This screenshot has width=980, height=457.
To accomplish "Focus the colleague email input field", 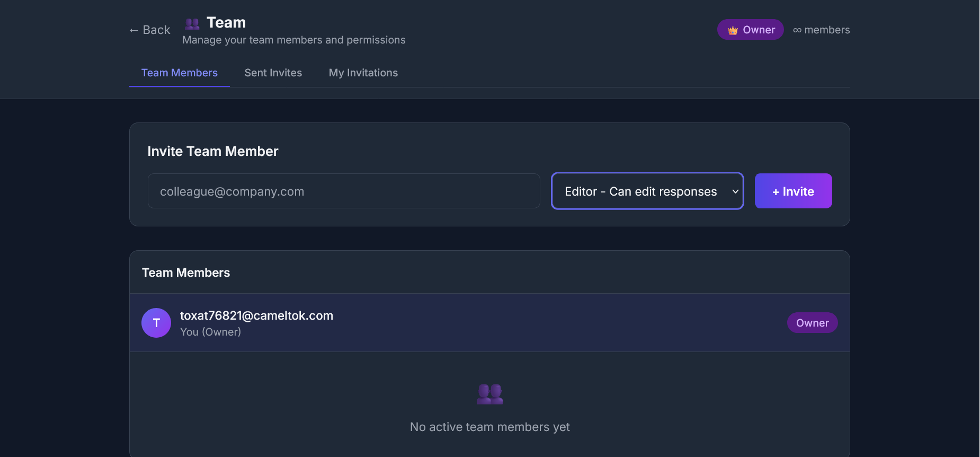I will (x=343, y=191).
